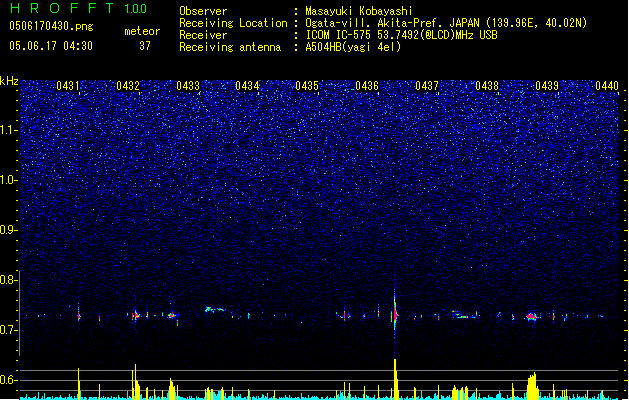Select the meteor echo just after 0431
This screenshot has height=400, width=629.
click(79, 313)
